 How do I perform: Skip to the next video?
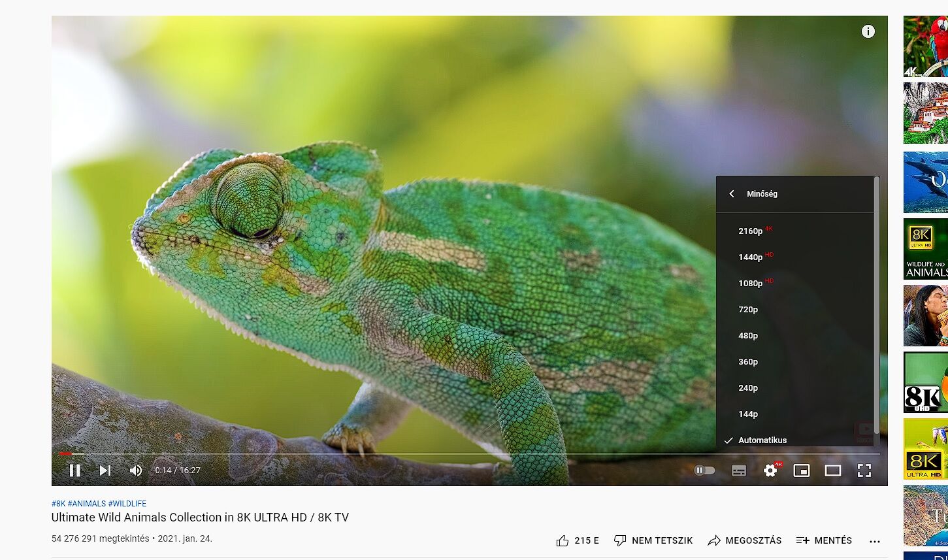click(105, 470)
